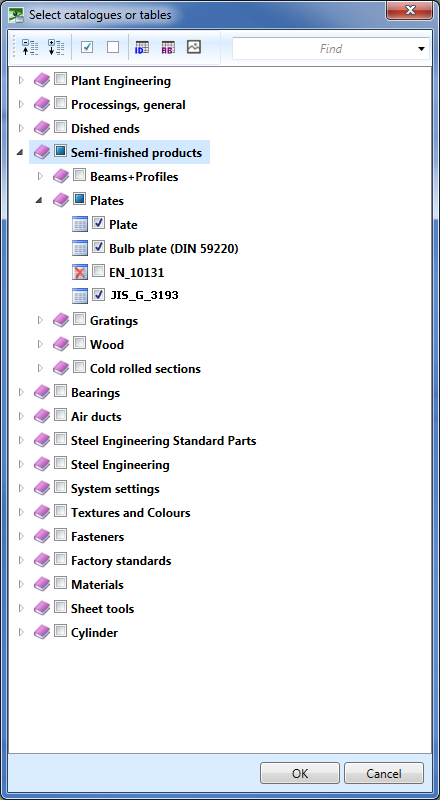Uncheck the JIS_G_3193 checkbox
This screenshot has height=800, width=440.
coord(99,295)
